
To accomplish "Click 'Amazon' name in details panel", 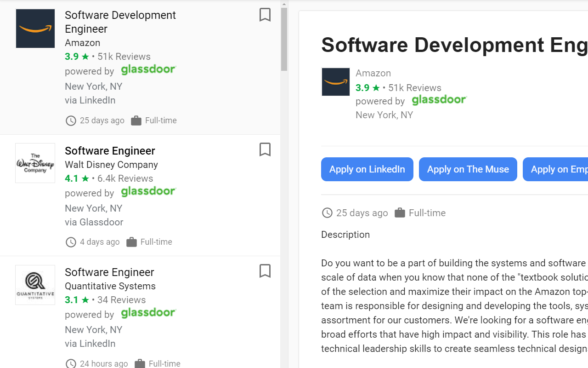I will [x=373, y=73].
